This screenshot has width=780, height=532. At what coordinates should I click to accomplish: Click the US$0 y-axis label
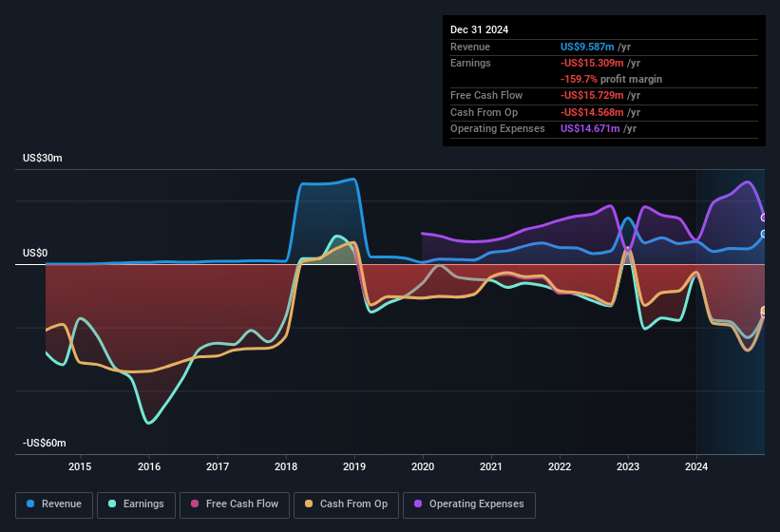[35, 253]
